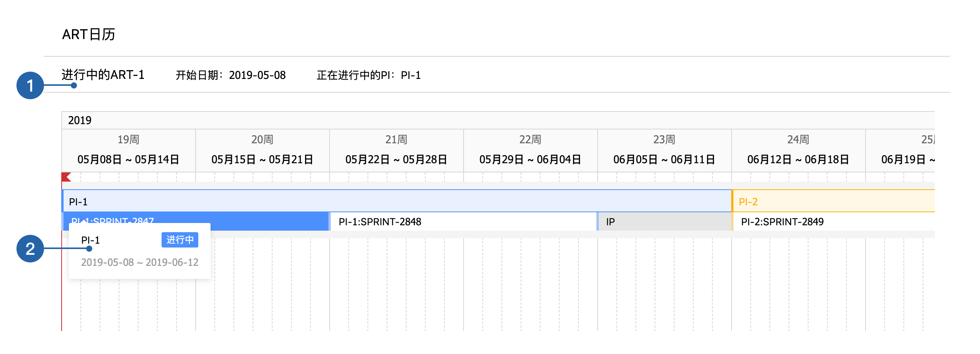The image size is (980, 354).
Task: Open the PI-1:SPRINT-2848 bar
Action: click(463, 222)
